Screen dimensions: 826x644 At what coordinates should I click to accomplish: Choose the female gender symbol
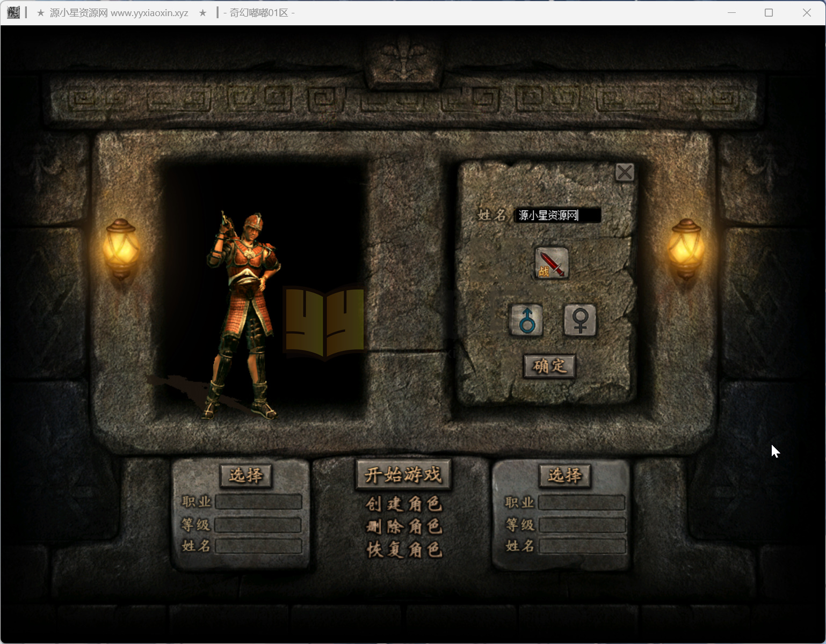(579, 320)
